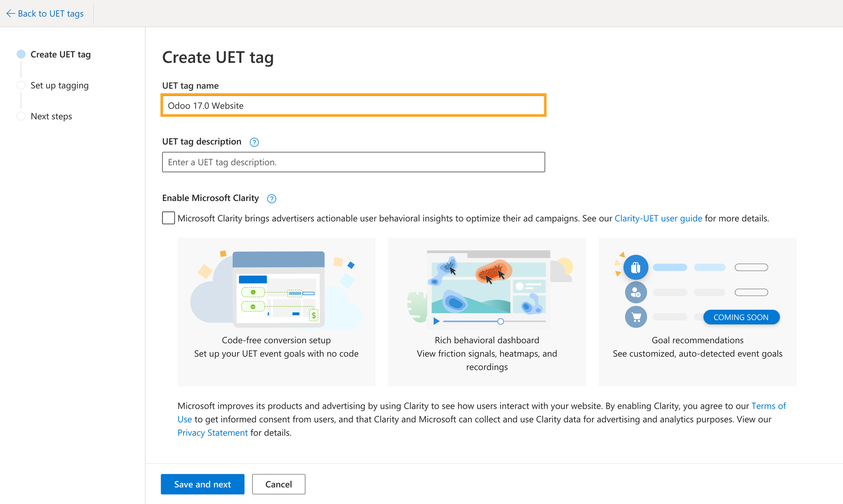Select the Create UET tag step

click(x=60, y=54)
